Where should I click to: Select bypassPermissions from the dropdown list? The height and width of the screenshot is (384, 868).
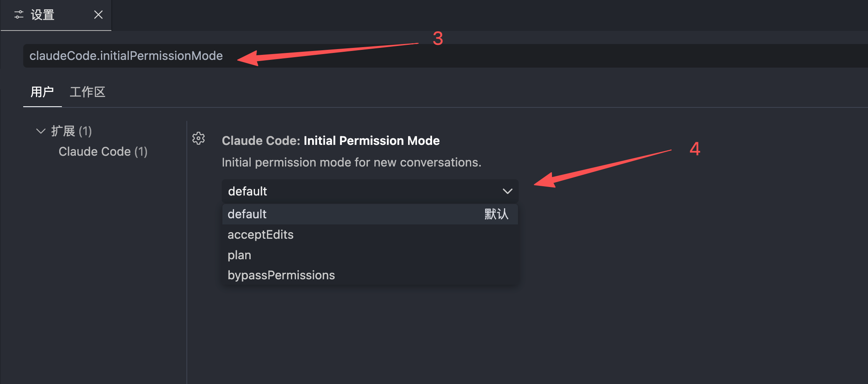coord(281,275)
